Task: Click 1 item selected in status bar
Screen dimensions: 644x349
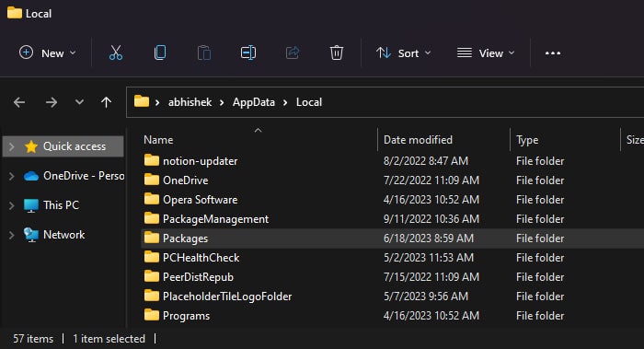Action: pyautogui.click(x=109, y=339)
